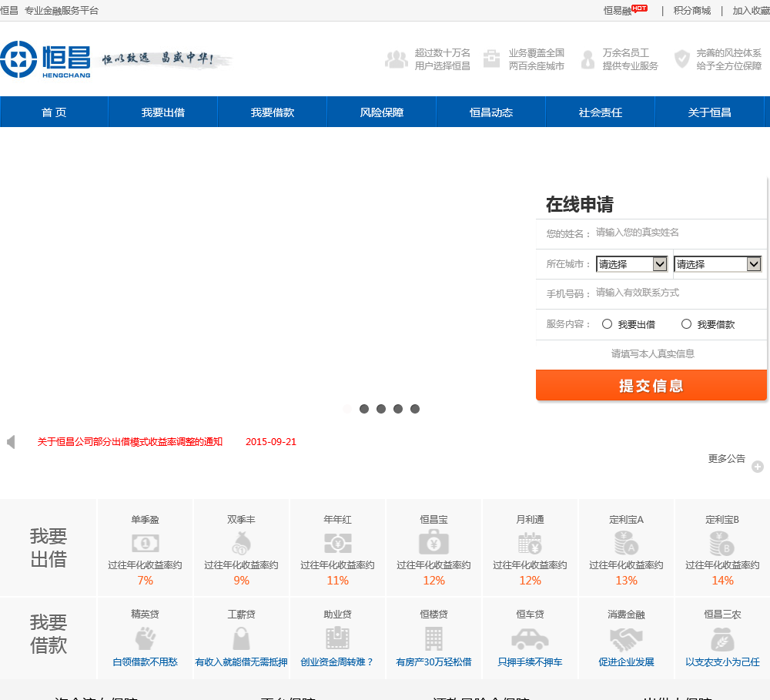This screenshot has width=770, height=700.
Task: Click the 创业资金周转难？ link
Action: click(x=337, y=661)
